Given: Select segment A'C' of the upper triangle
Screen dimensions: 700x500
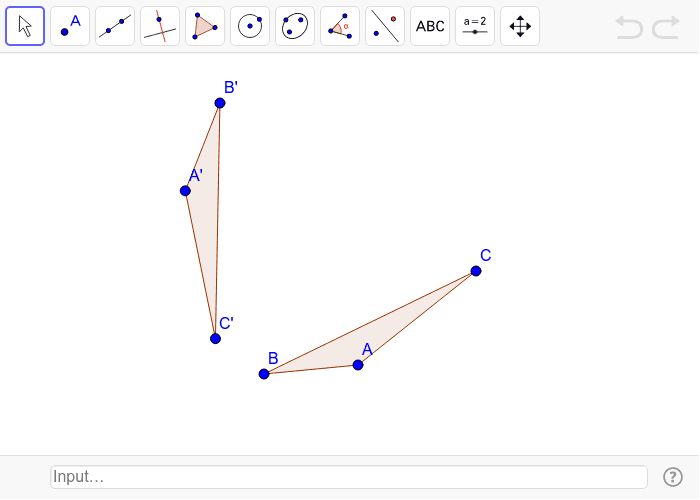Looking at the screenshot, I should 200,265.
